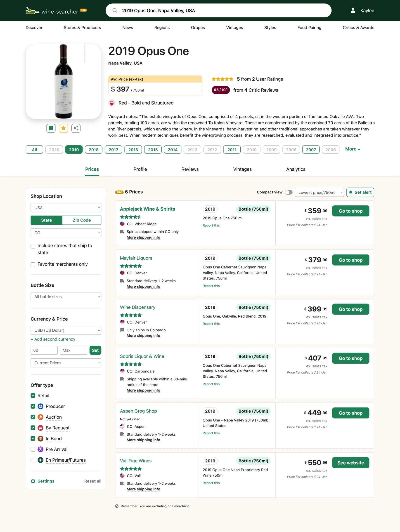Open the CO state dropdown
The height and width of the screenshot is (532, 400).
66,233
